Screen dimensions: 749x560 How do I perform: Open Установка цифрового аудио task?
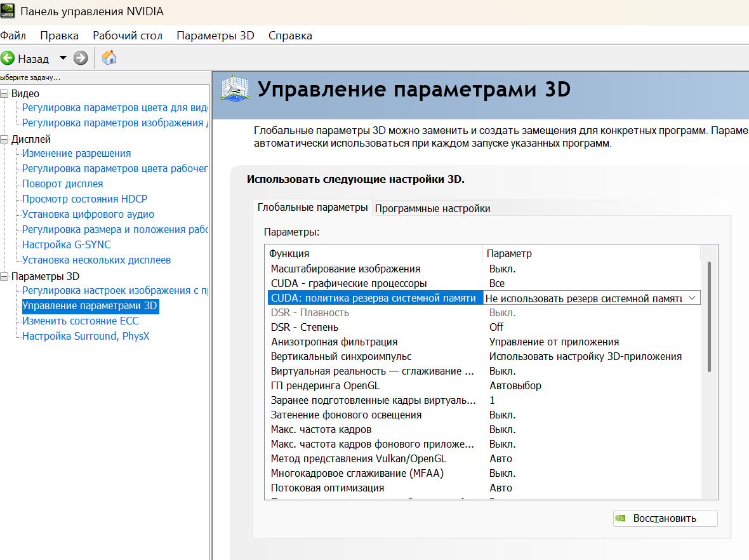tap(88, 215)
